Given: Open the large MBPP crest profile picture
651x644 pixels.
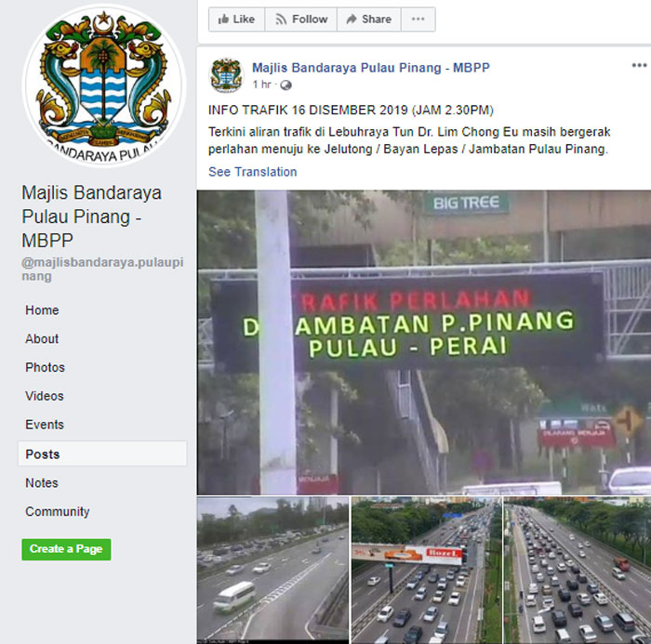Looking at the screenshot, I should 103,85.
